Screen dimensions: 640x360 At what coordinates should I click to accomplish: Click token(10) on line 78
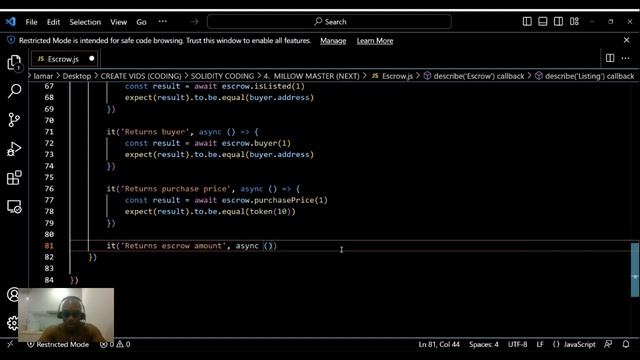click(270, 211)
